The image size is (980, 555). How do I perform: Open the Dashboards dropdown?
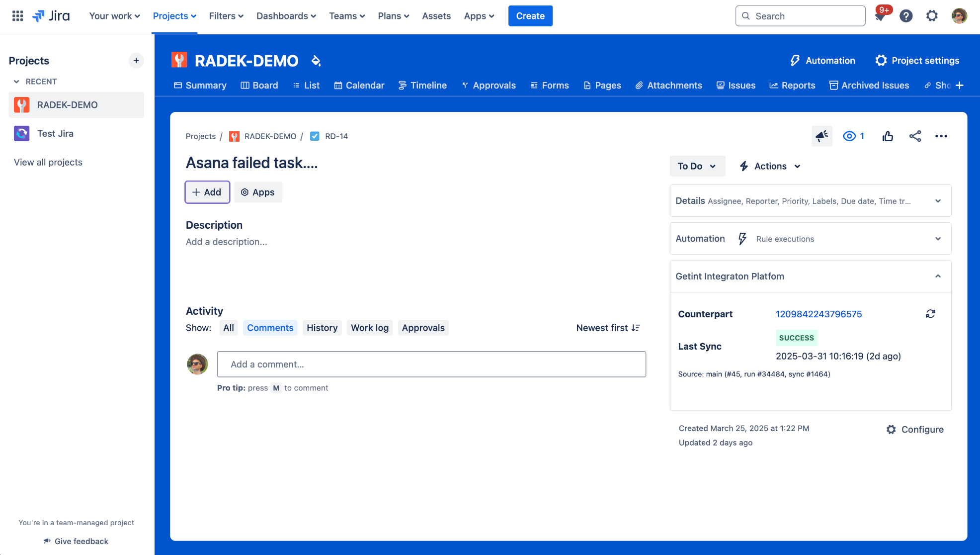(286, 16)
